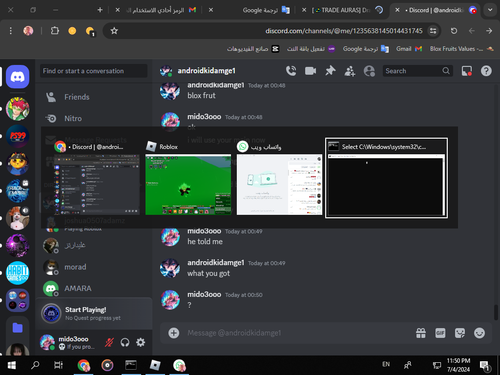Click the Roblox taskbar icon
The image size is (500, 375).
tap(155, 365)
